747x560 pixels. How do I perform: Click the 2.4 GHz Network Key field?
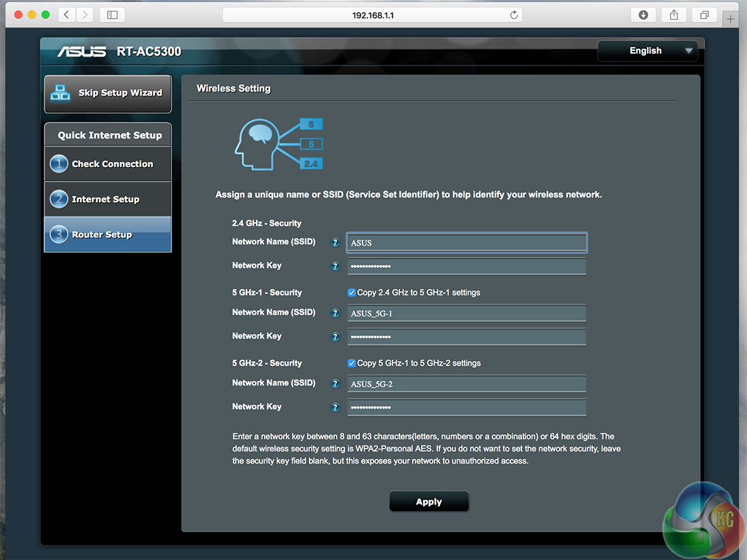tap(467, 266)
